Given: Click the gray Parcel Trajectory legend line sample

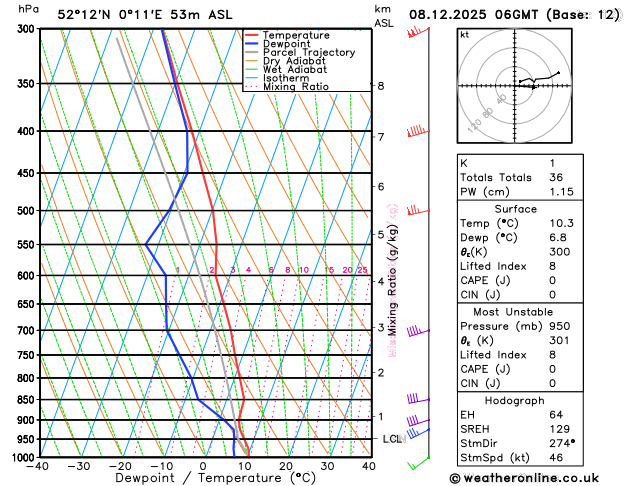Looking at the screenshot, I should click(x=252, y=53).
